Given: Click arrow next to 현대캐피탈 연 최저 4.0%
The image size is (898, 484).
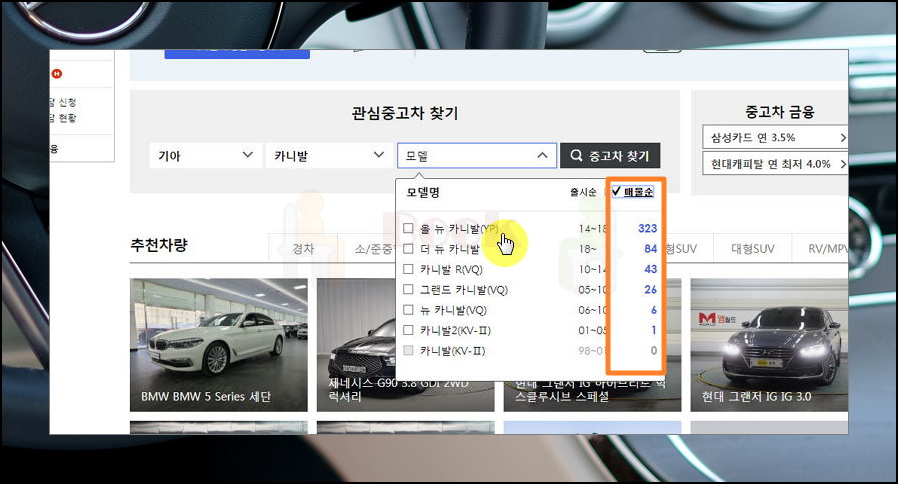Looking at the screenshot, I should [x=842, y=164].
